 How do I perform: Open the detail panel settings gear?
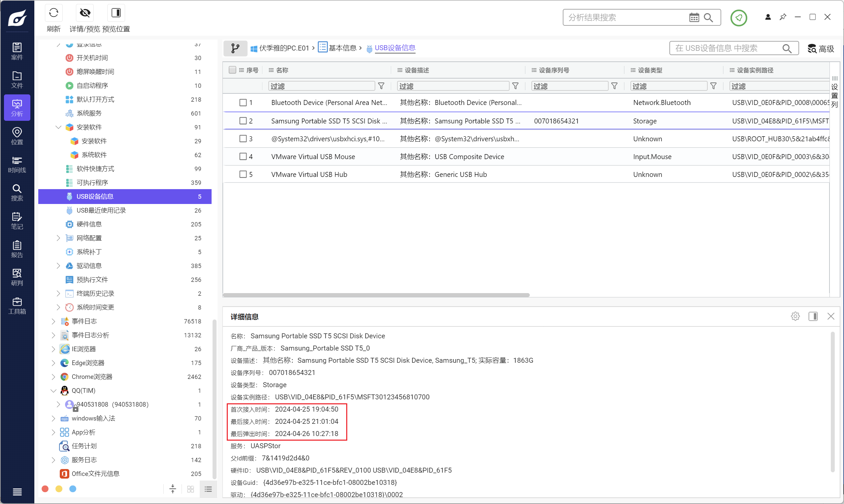pyautogui.click(x=795, y=316)
